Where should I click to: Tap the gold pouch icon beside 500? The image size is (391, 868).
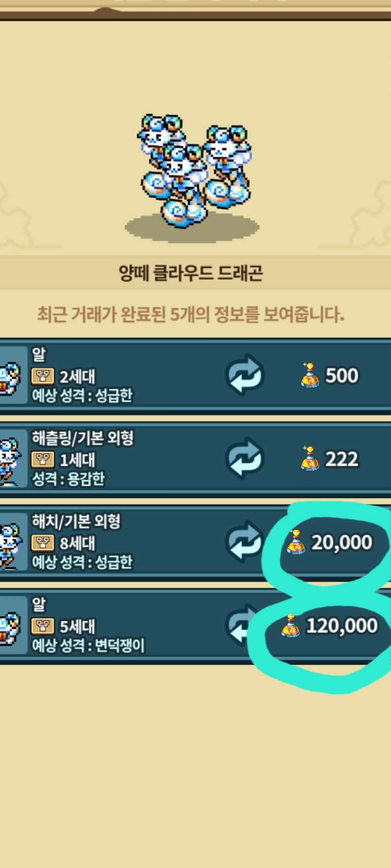click(310, 375)
